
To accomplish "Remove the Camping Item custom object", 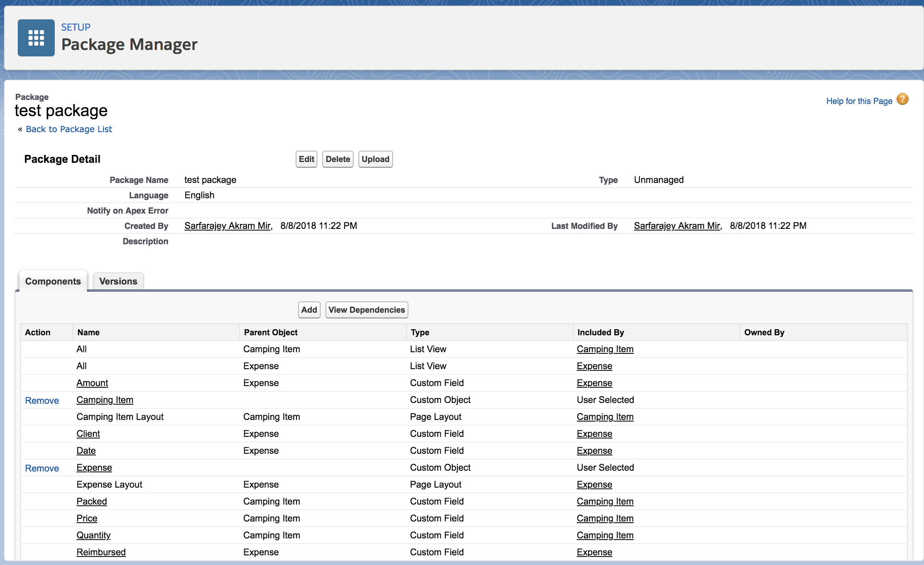I will (x=42, y=401).
